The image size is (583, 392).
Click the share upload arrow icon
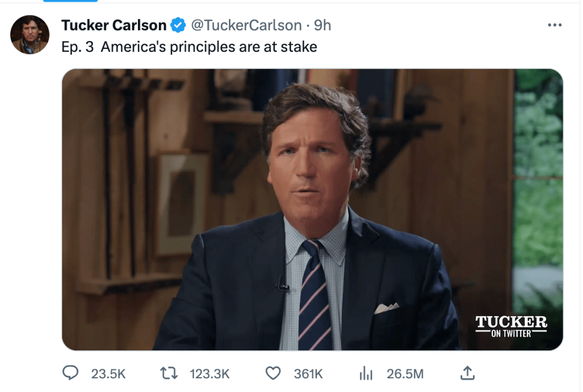pos(467,373)
